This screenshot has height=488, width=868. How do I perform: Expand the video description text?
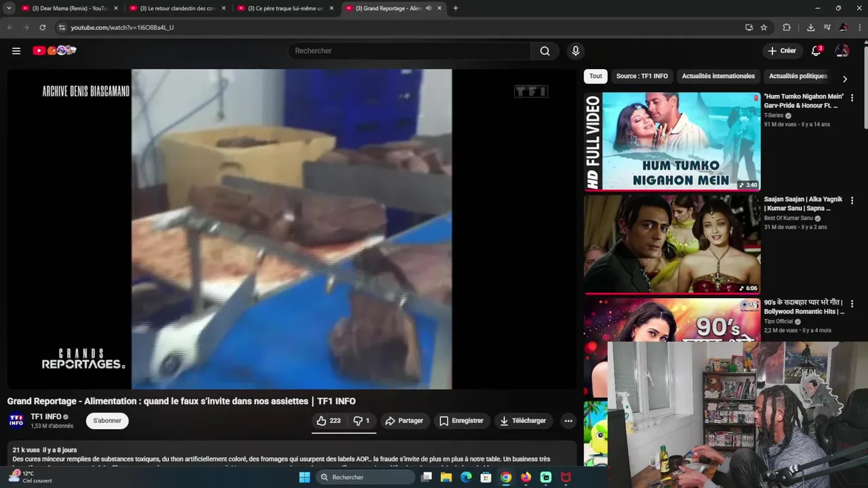(292, 457)
